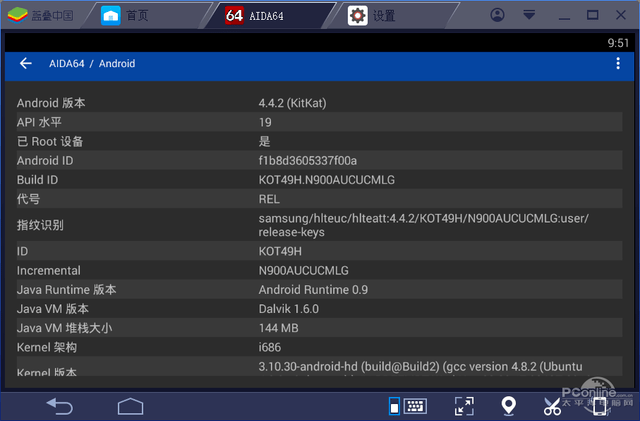Image resolution: width=640 pixels, height=421 pixels.
Task: Click the value f1b8d3605337f00a
Action: click(308, 160)
